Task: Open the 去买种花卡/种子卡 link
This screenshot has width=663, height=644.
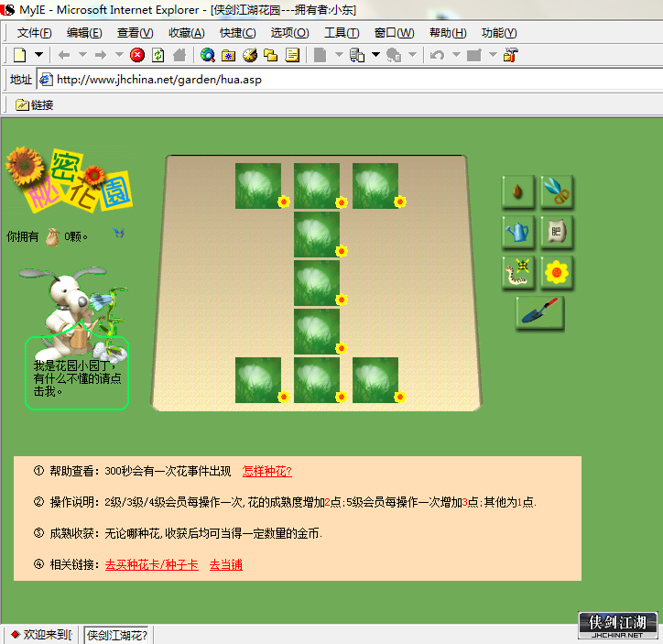Action: click(151, 565)
